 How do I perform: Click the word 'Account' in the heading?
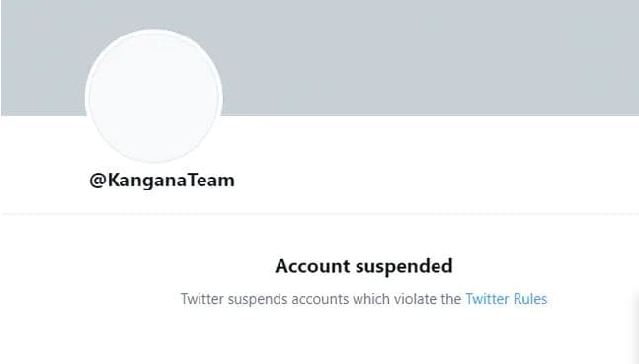coord(312,266)
